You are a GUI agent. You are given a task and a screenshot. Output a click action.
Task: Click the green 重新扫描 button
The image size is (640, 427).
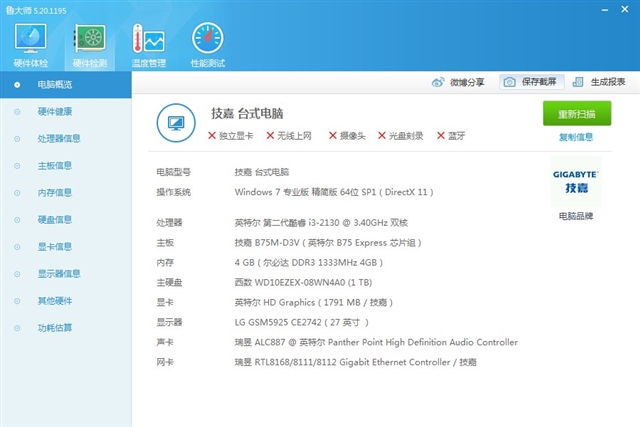[x=577, y=113]
